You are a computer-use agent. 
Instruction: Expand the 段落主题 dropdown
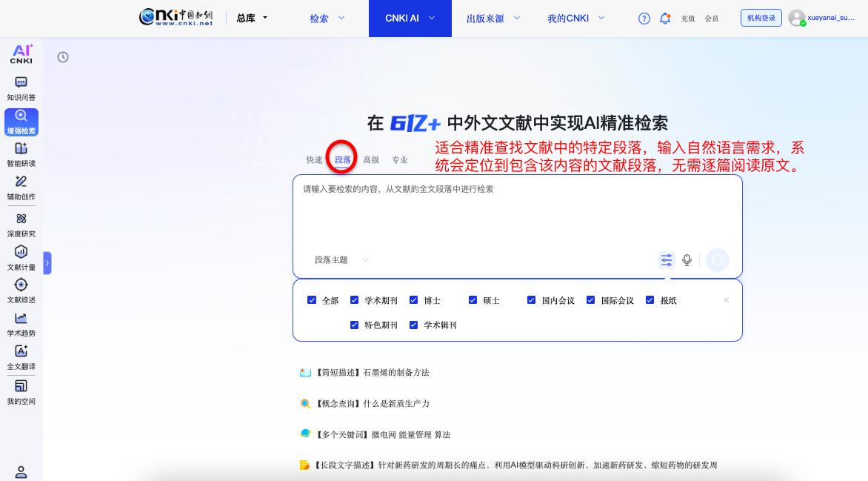[341, 260]
